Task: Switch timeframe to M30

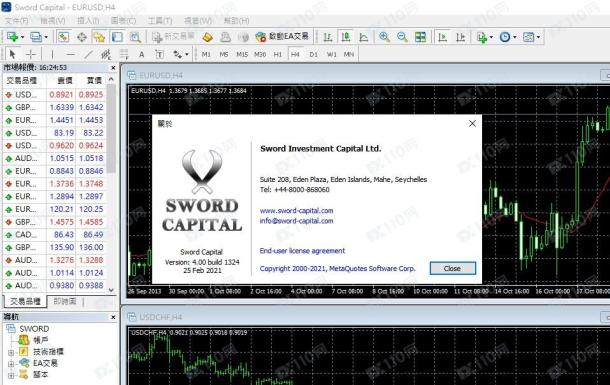Action: (x=260, y=54)
